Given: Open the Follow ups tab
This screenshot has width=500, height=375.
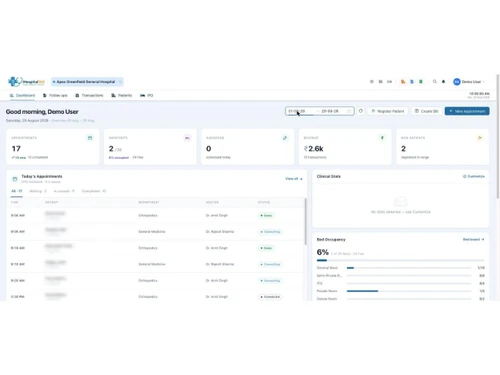Looking at the screenshot, I should click(55, 95).
